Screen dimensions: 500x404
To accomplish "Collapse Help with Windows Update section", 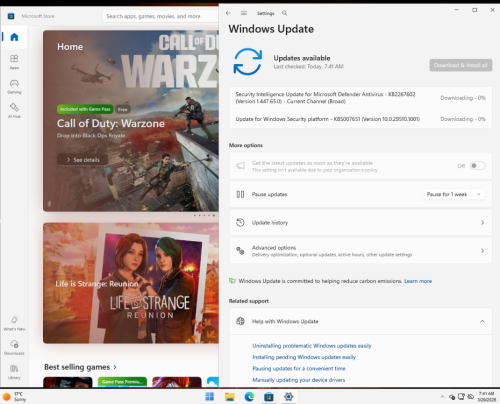I will click(482, 321).
